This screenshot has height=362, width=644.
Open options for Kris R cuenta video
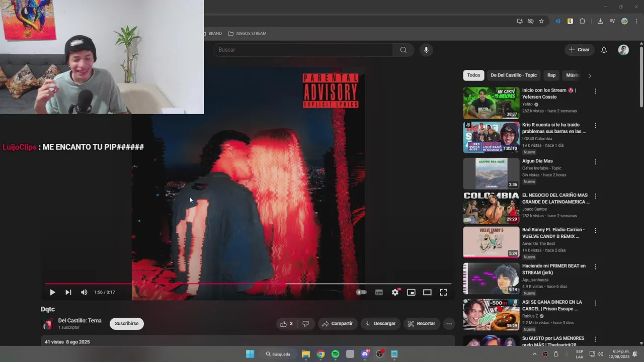(595, 126)
